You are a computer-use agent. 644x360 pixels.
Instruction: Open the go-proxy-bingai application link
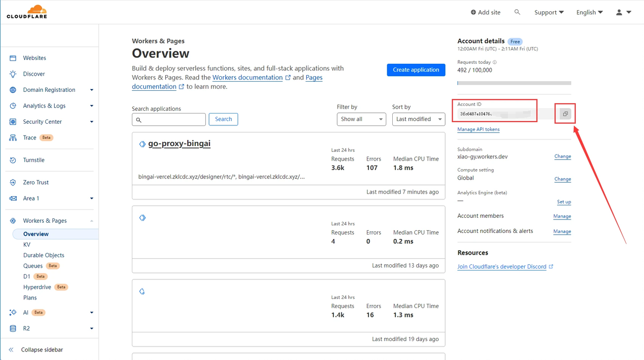pos(179,143)
